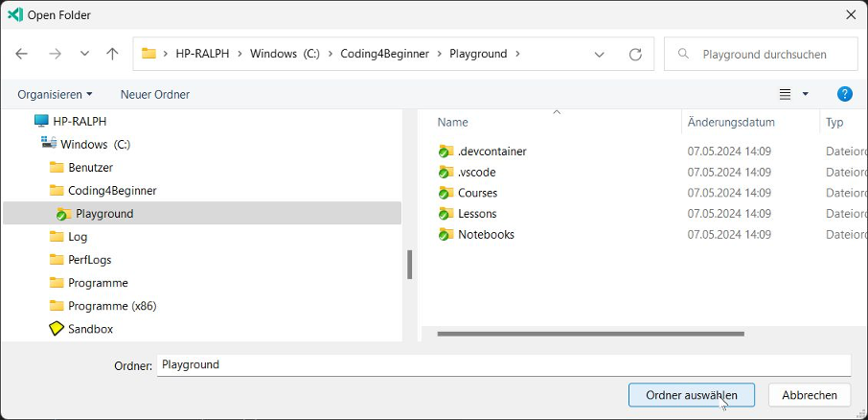Select the .devcontainer folder icon
Image resolution: width=868 pixels, height=420 pixels.
click(445, 152)
